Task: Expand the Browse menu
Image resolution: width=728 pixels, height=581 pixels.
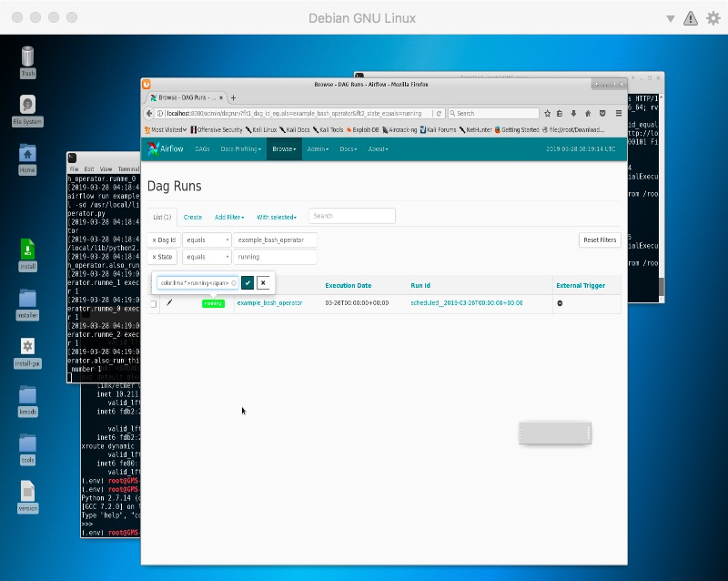Action: (x=284, y=149)
